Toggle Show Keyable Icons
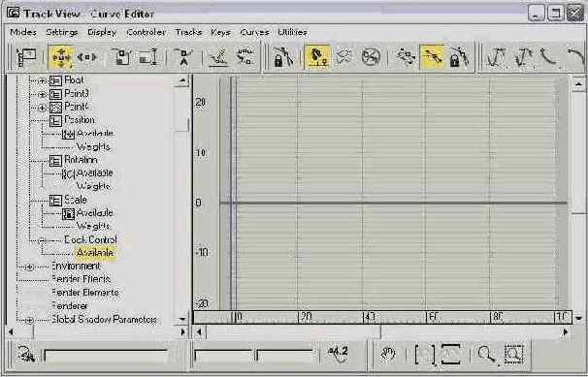This screenshot has width=588, height=377. click(371, 57)
